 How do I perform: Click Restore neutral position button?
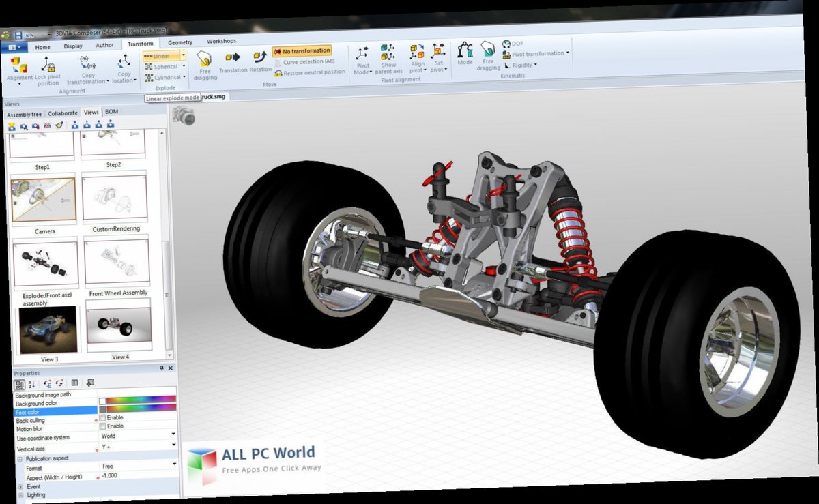pos(309,72)
